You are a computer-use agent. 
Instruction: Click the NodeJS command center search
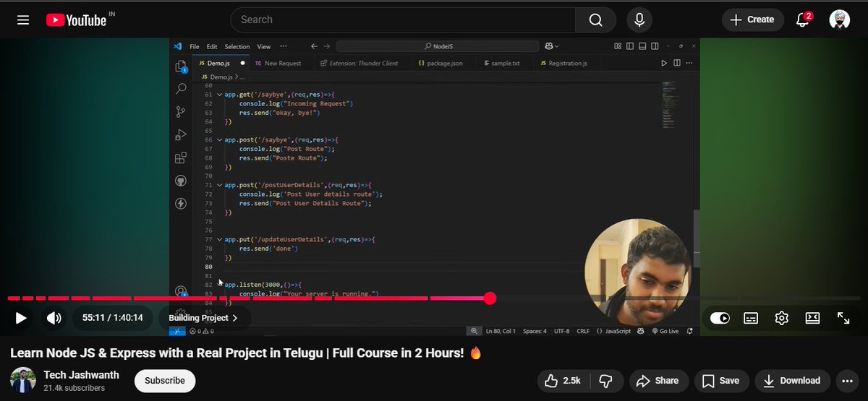[x=438, y=46]
